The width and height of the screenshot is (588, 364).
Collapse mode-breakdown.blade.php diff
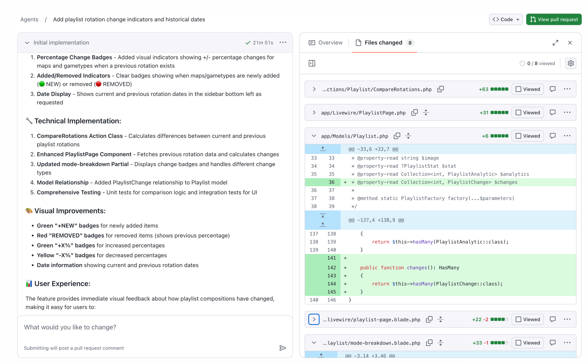tap(314, 343)
